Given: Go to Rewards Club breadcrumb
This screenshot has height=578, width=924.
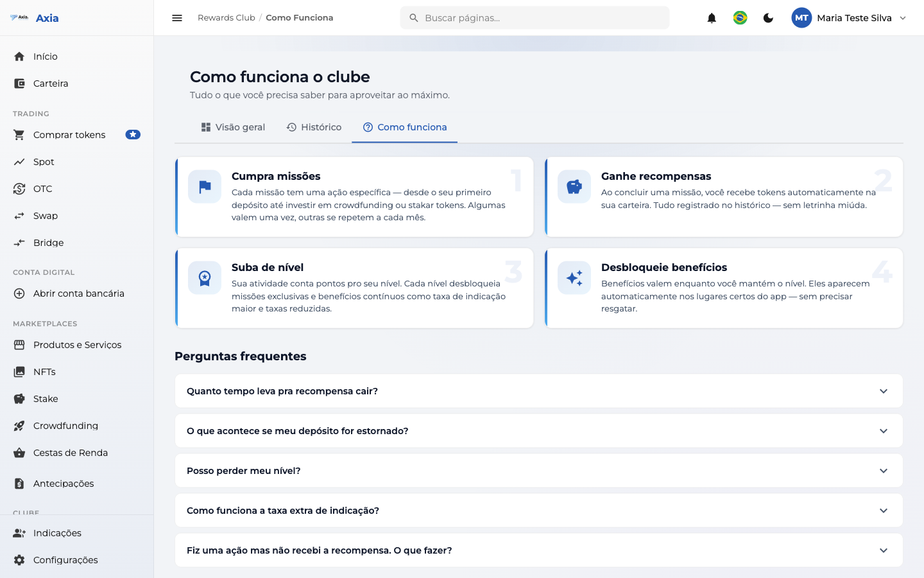Looking at the screenshot, I should coord(226,18).
